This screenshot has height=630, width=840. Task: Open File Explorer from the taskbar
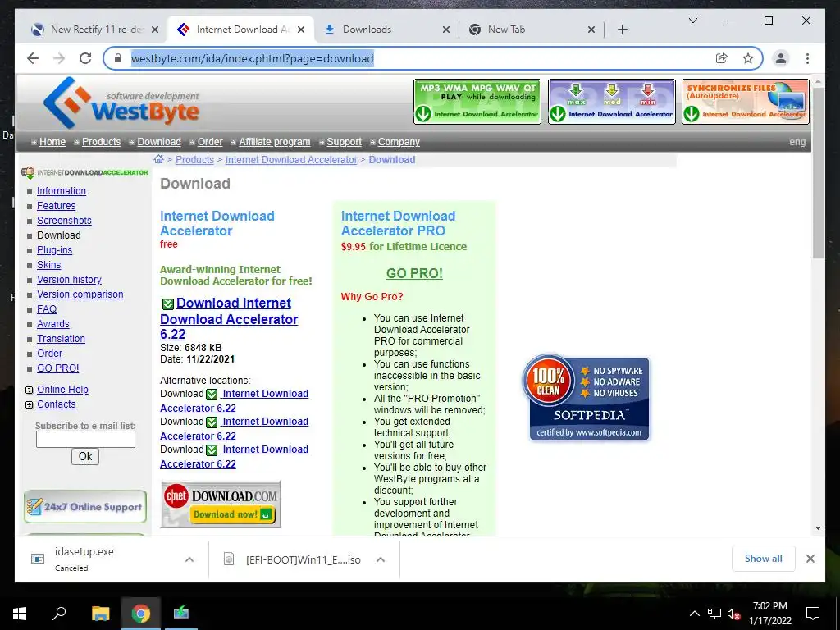[x=100, y=614]
